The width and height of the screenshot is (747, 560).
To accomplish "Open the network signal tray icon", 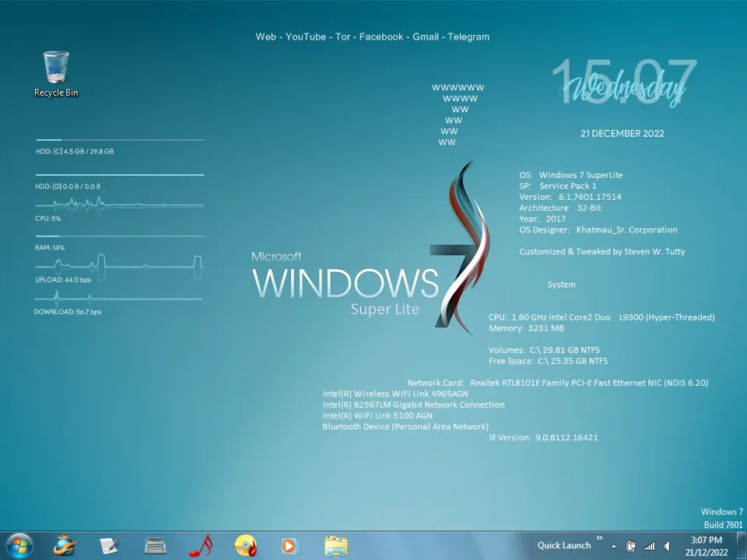I will 649,546.
